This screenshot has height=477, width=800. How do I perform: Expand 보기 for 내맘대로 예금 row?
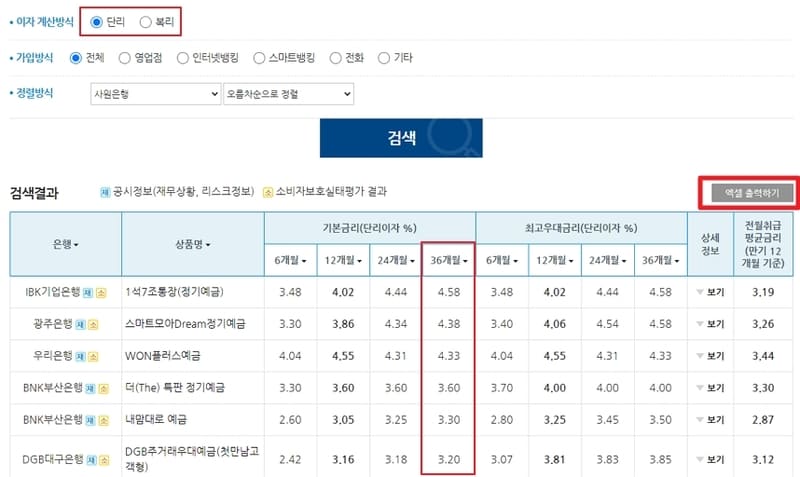[710, 420]
